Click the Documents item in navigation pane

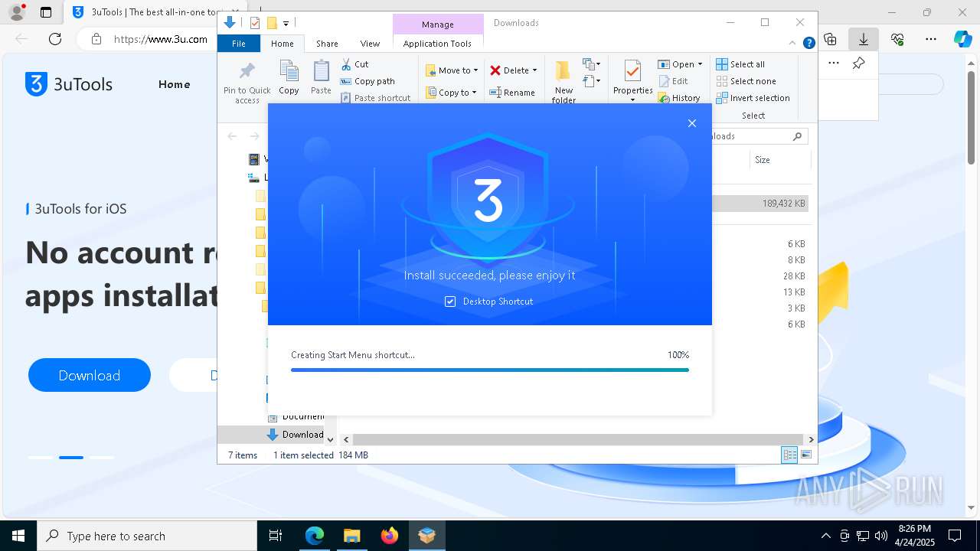pyautogui.click(x=296, y=416)
